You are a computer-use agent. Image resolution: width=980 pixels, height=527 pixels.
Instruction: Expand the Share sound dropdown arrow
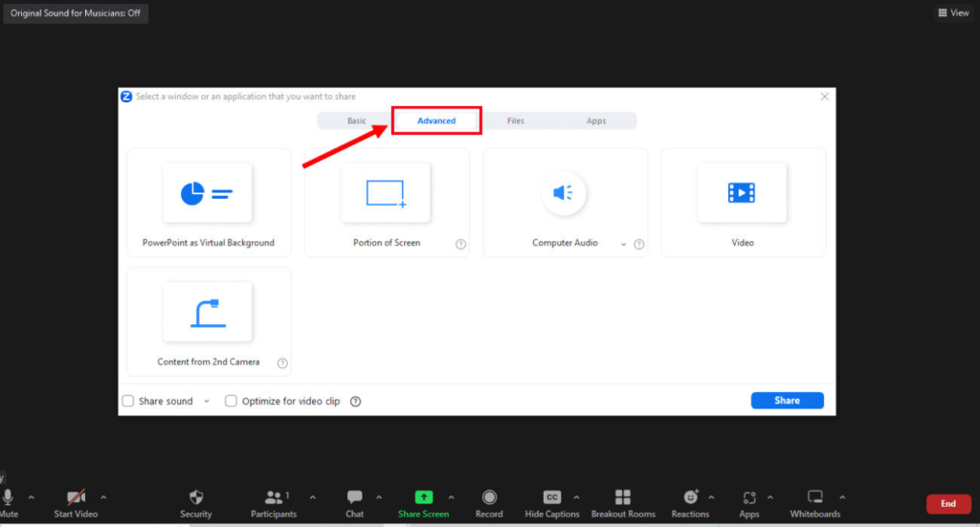point(207,402)
